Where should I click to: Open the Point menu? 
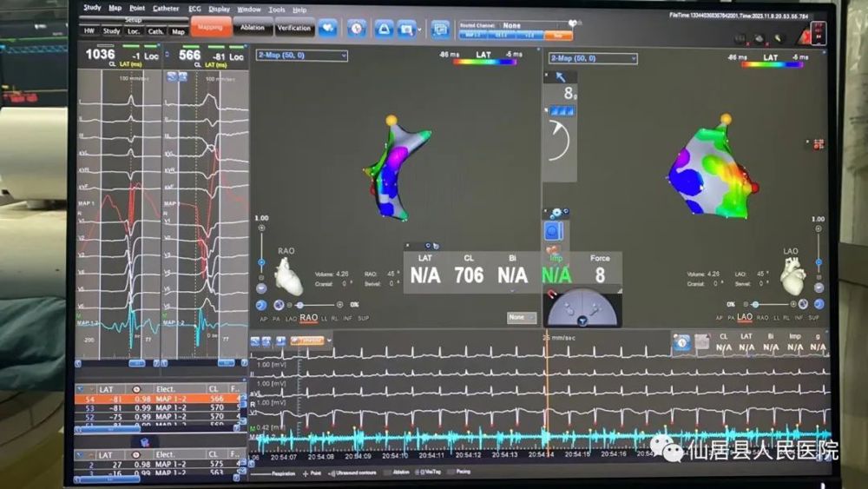137,9
